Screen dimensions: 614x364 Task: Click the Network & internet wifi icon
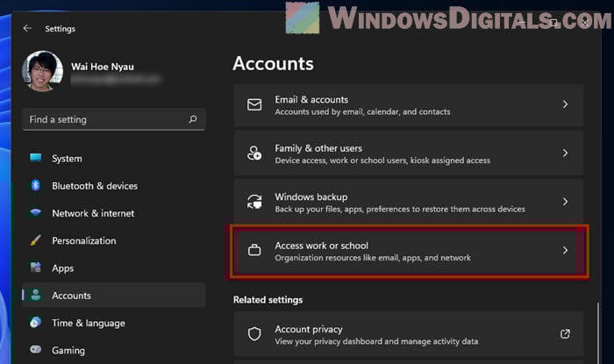click(x=36, y=212)
